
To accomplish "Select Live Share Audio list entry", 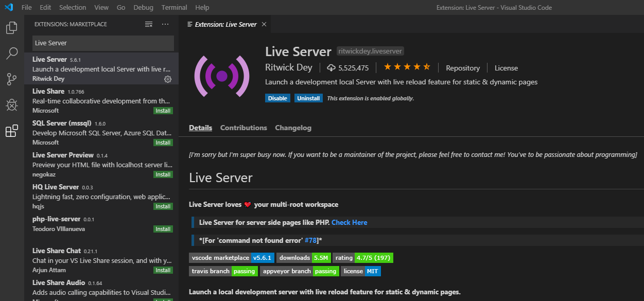I will click(101, 288).
